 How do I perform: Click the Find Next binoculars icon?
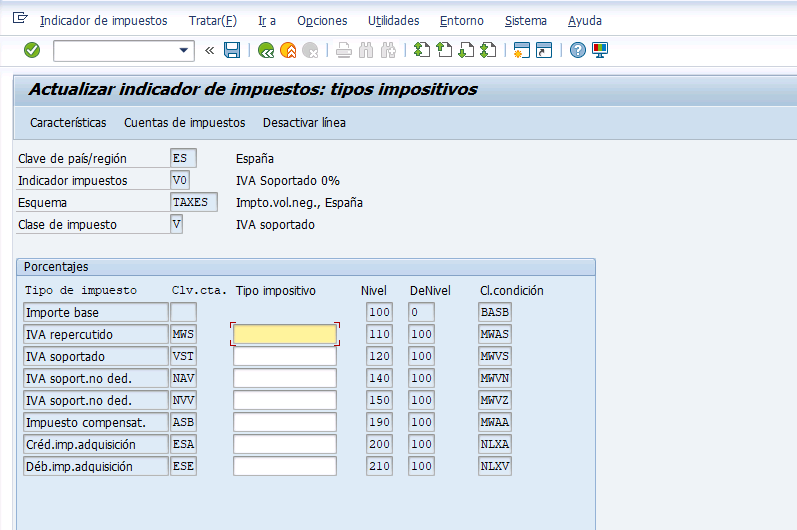coord(388,50)
